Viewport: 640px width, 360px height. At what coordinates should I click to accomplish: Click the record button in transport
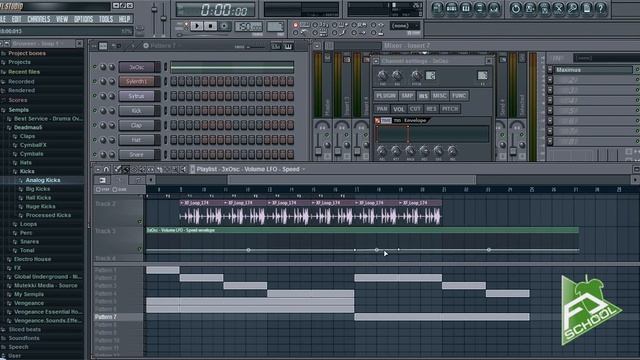[224, 26]
